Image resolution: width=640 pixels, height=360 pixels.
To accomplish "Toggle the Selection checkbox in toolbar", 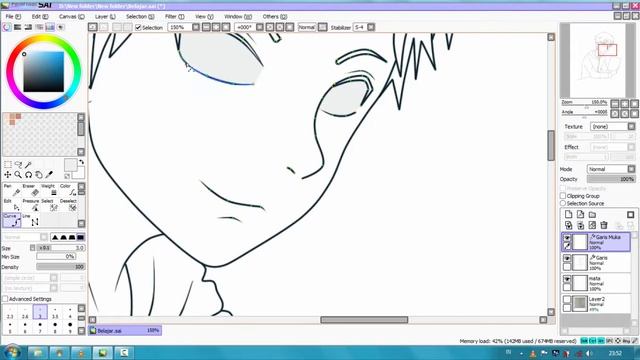I will [x=138, y=27].
